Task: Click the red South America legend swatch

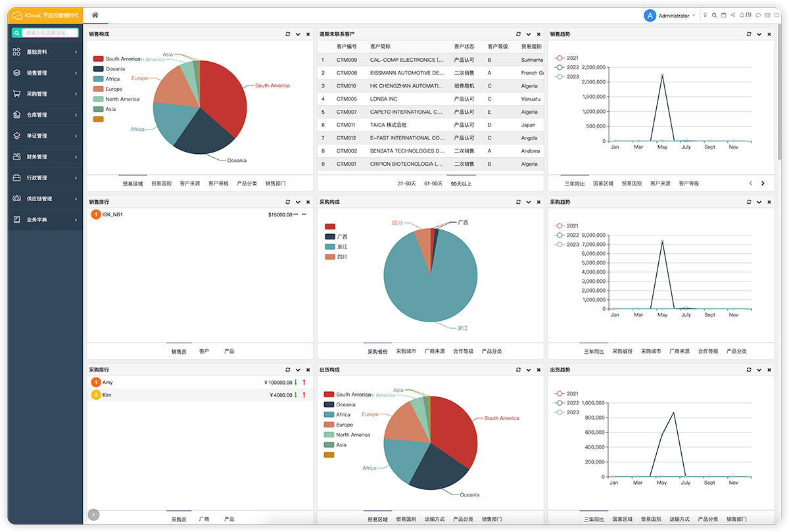Action: click(x=99, y=59)
